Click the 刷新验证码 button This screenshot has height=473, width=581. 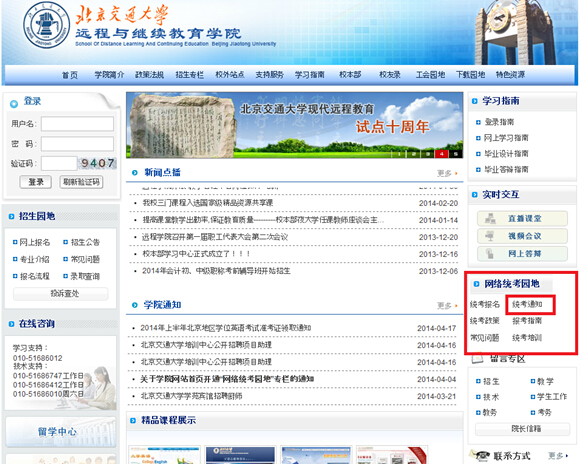[x=81, y=182]
